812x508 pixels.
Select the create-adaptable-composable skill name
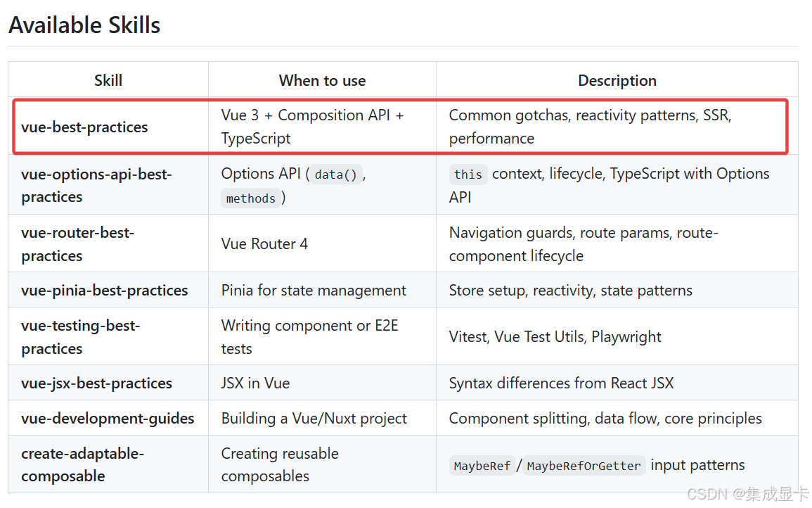point(82,465)
